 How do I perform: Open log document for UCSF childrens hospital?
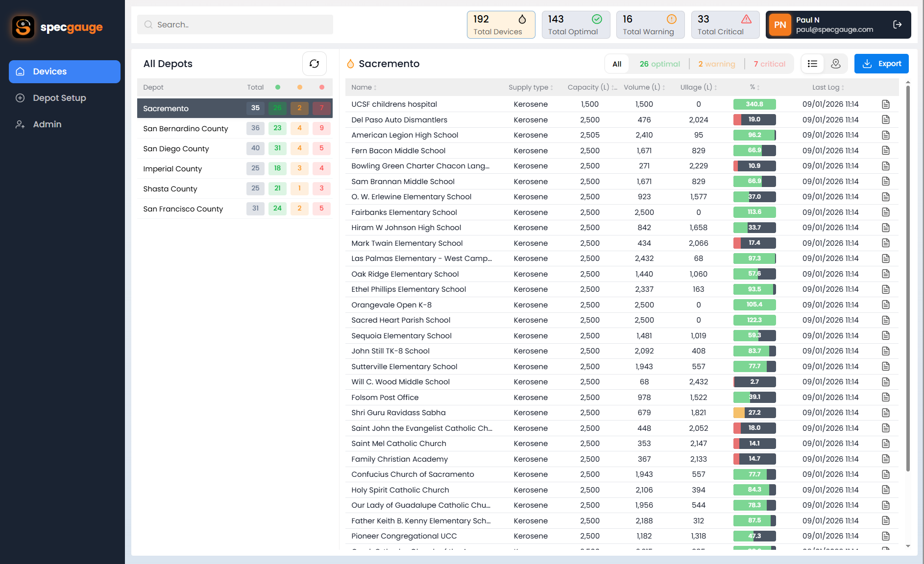(x=885, y=104)
